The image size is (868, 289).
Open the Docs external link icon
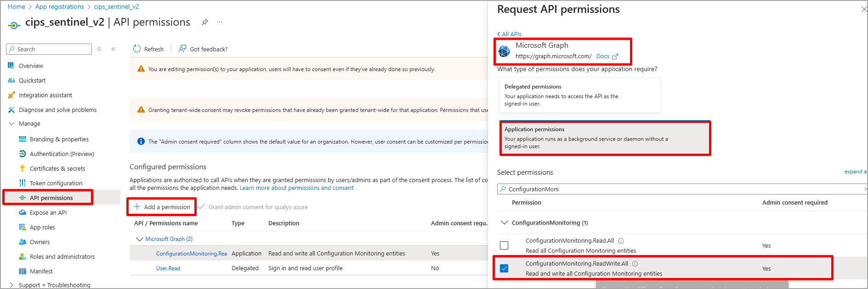click(x=615, y=56)
